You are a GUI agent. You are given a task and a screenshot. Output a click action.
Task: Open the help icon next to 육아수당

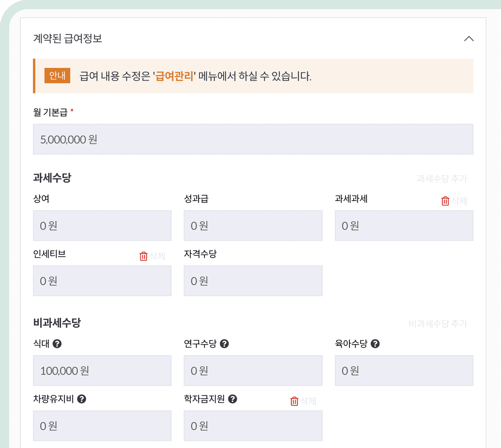375,344
